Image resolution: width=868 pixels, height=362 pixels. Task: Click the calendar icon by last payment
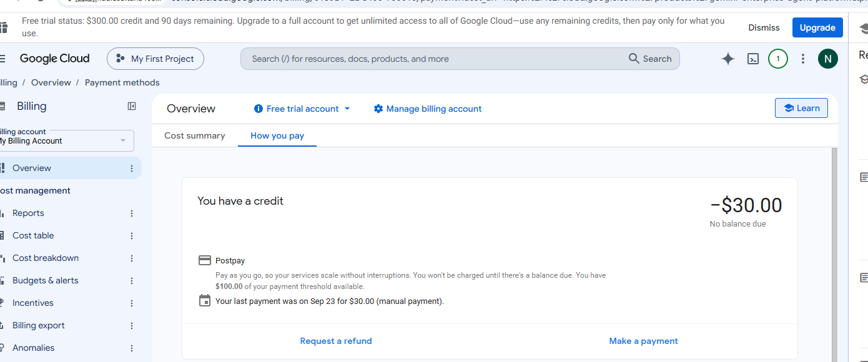204,300
